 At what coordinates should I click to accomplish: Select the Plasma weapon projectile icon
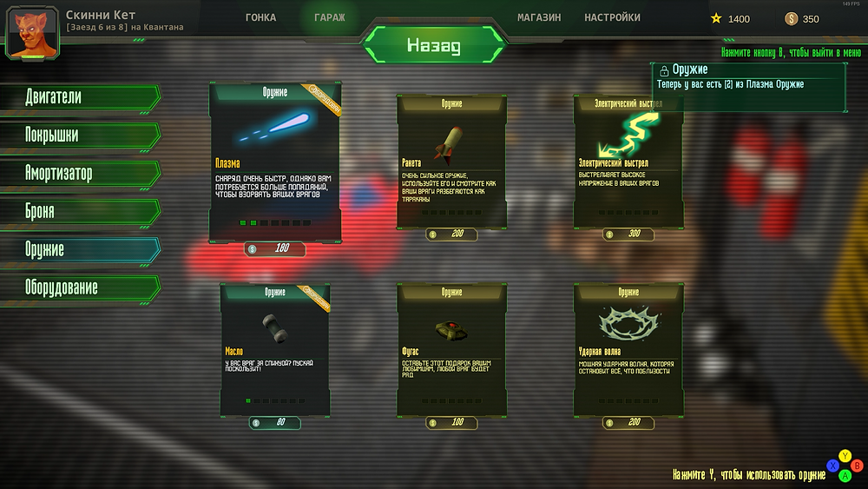(274, 126)
